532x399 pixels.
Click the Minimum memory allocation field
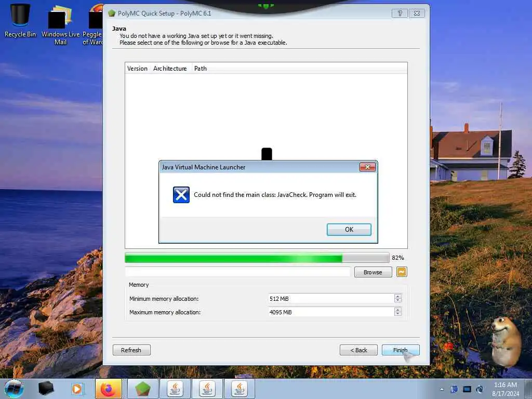pos(331,299)
